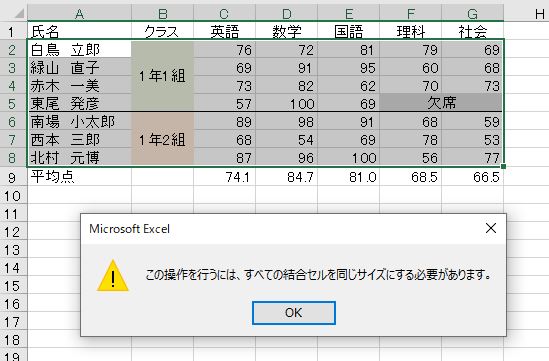549x361 pixels.
Task: Select column C header
Action: [224, 14]
